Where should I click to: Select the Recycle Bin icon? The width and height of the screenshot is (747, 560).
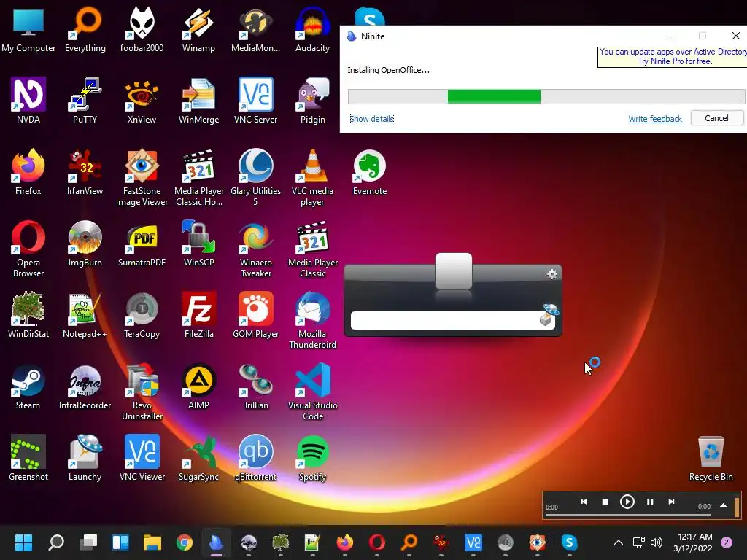tap(711, 458)
